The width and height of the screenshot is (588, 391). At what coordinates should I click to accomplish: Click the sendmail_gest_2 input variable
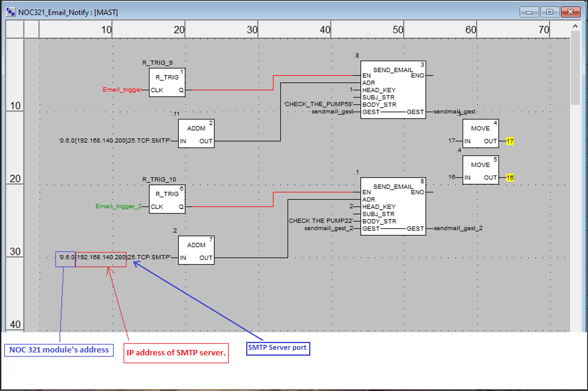coord(329,228)
